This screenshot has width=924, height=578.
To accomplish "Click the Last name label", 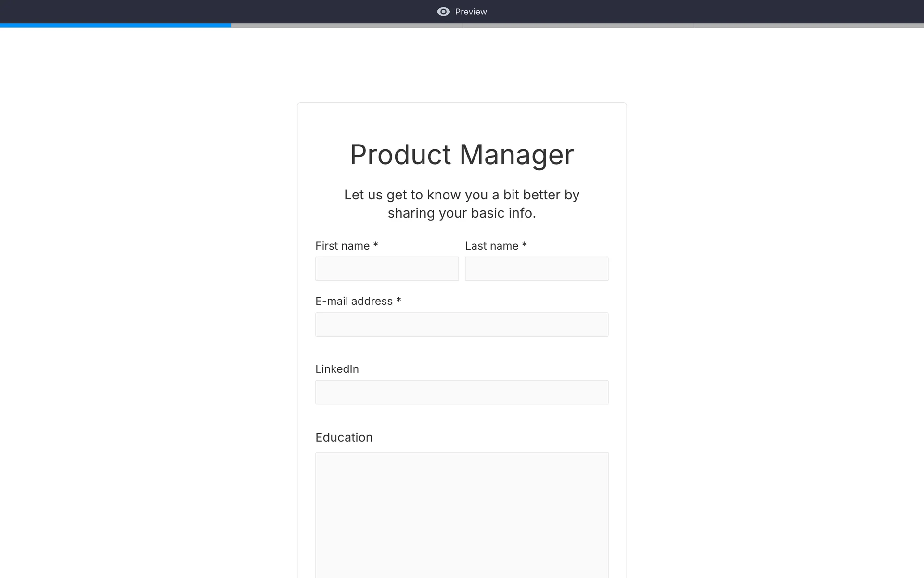I will (x=491, y=246).
